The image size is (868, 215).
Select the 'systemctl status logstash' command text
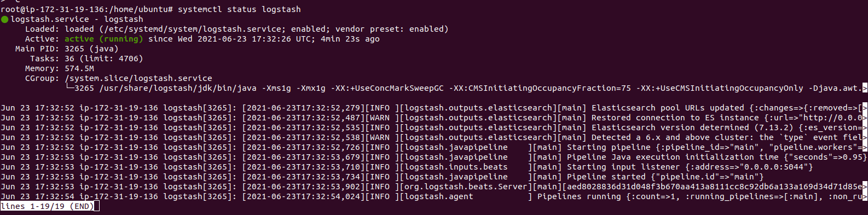click(x=239, y=9)
